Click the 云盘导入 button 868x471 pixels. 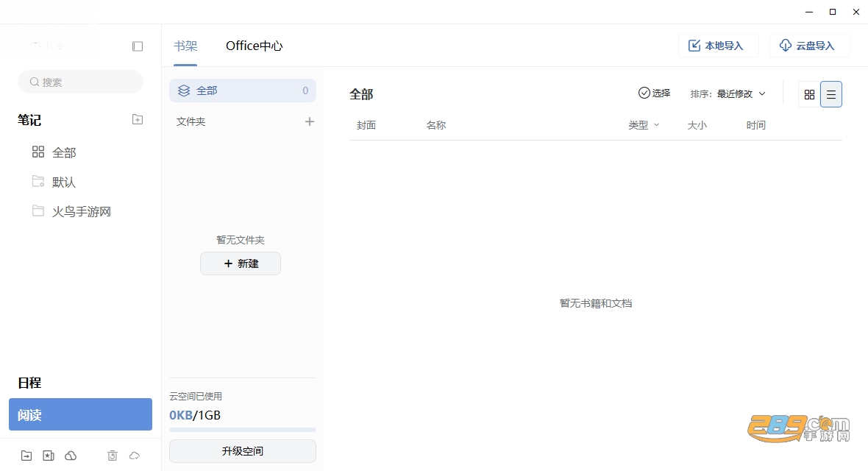[809, 46]
